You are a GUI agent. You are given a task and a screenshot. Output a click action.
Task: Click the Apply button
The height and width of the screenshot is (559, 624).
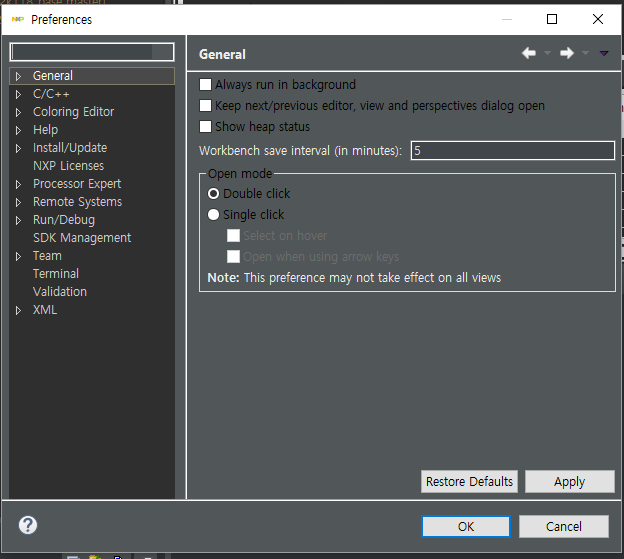[x=570, y=481]
